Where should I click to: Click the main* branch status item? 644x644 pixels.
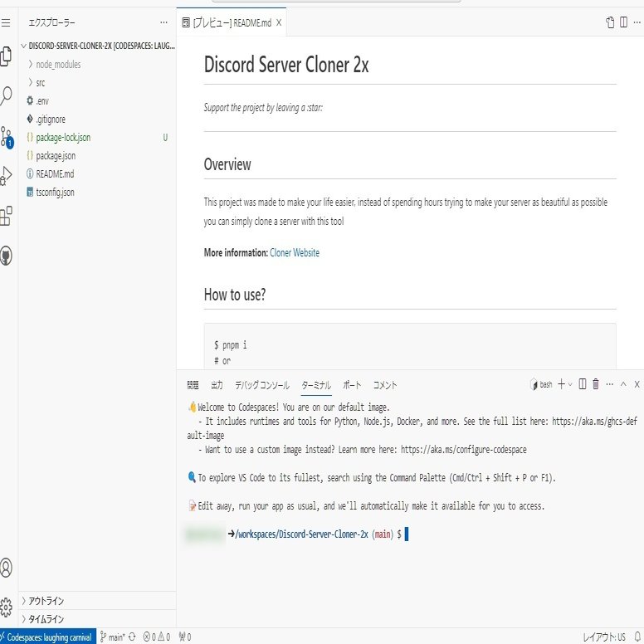(112, 637)
